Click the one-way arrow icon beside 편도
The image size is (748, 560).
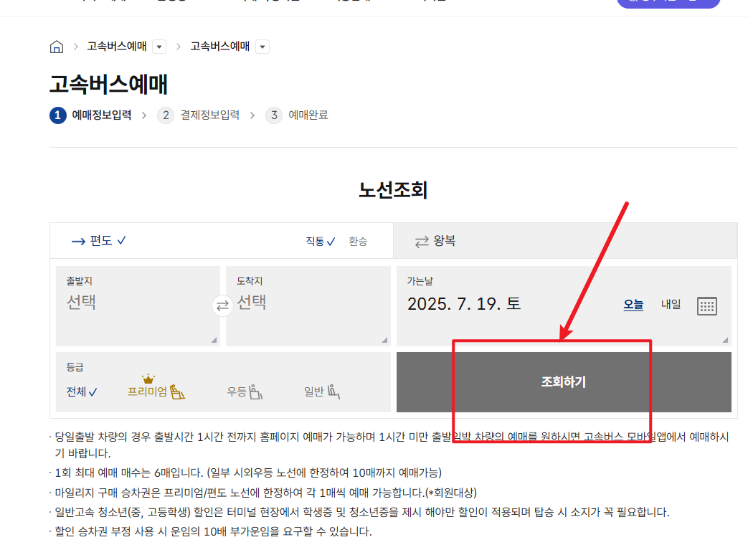(x=77, y=241)
